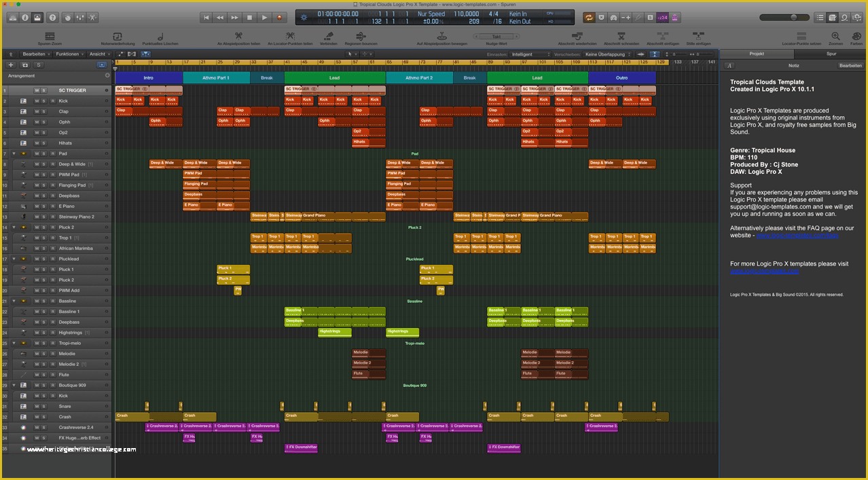Select the Intro arrangement marker
Screen dimensions: 868x480
[x=149, y=78]
